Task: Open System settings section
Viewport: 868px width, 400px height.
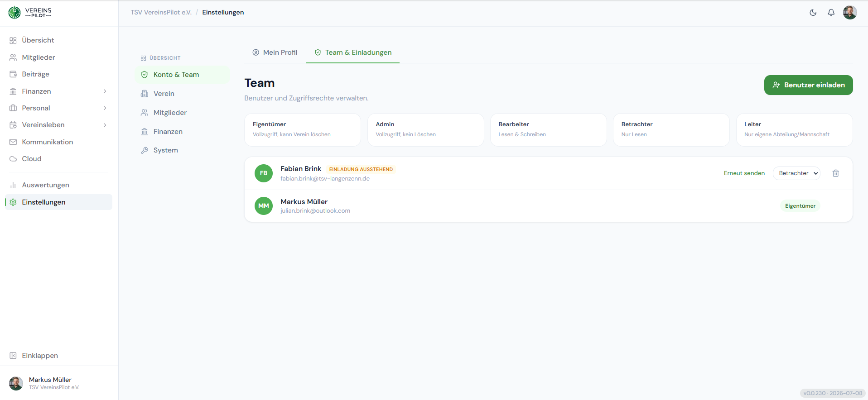Action: pyautogui.click(x=182, y=150)
